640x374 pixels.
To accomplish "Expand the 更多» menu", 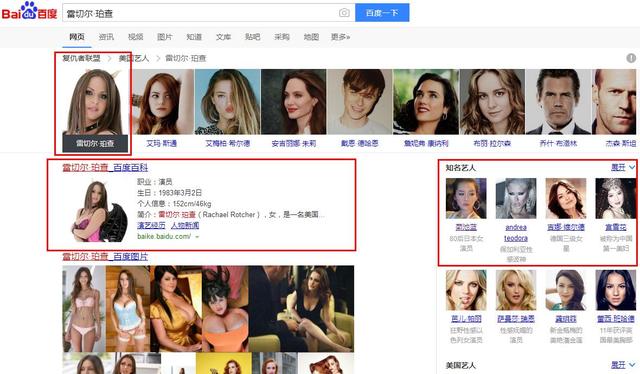I will click(340, 37).
